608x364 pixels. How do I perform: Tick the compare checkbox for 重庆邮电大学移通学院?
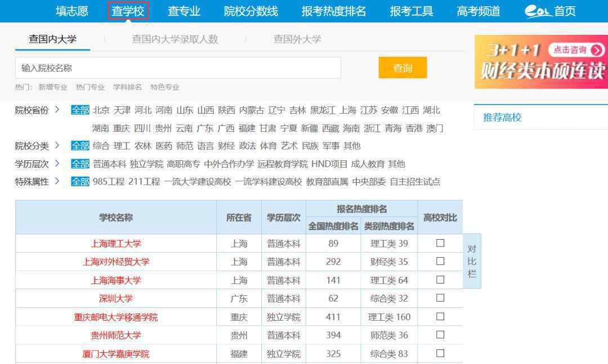[x=440, y=316]
